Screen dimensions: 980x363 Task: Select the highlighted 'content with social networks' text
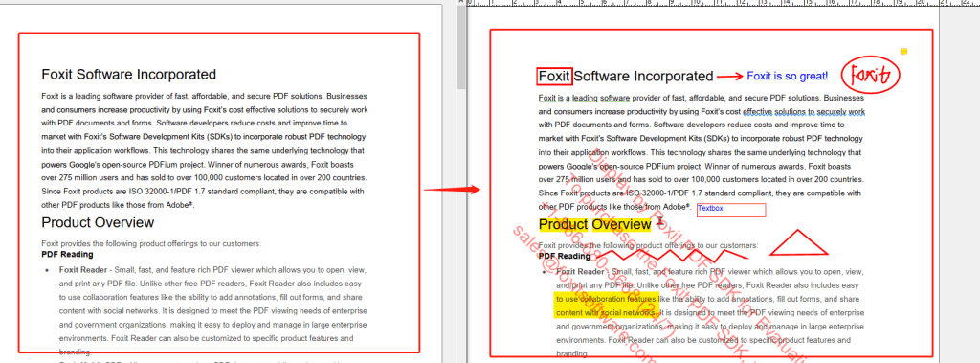pos(605,312)
